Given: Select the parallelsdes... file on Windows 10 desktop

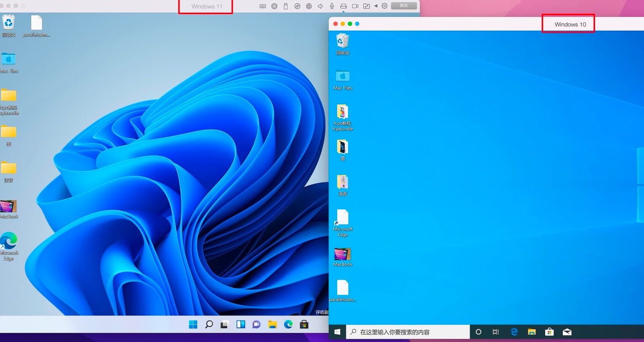Looking at the screenshot, I should 343,290.
